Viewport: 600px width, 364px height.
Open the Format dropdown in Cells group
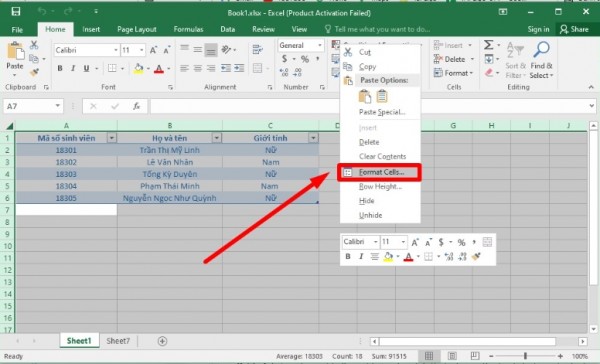453,73
